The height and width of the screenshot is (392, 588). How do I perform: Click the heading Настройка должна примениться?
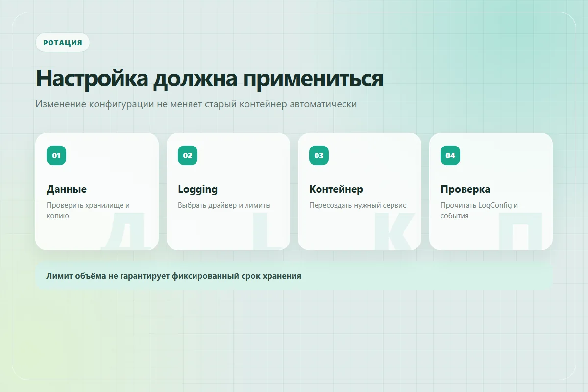click(x=210, y=78)
